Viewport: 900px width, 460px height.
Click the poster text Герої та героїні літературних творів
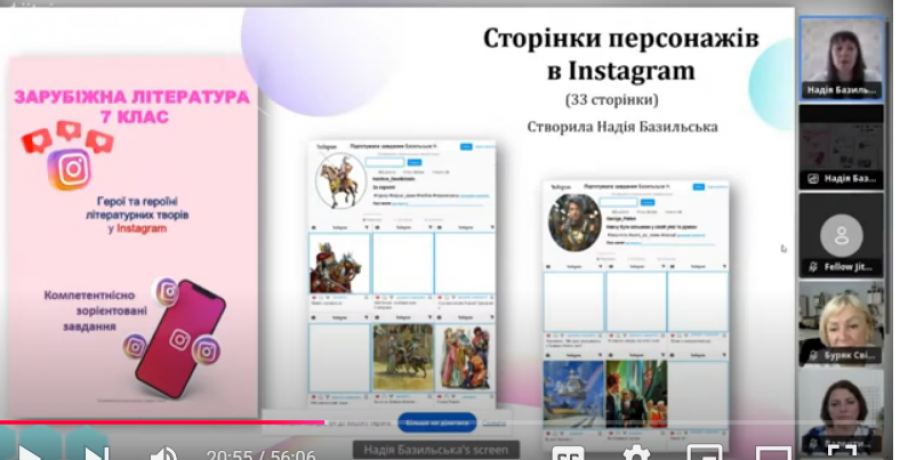point(137,208)
